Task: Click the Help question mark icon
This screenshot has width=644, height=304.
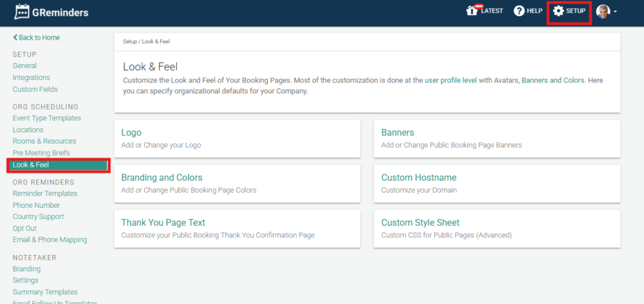Action: [519, 11]
